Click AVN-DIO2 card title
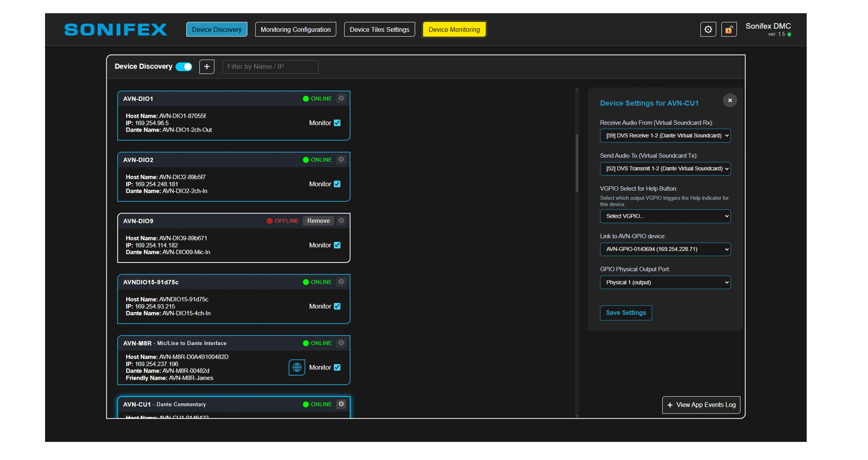Image resolution: width=868 pixels, height=460 pixels. click(x=138, y=160)
